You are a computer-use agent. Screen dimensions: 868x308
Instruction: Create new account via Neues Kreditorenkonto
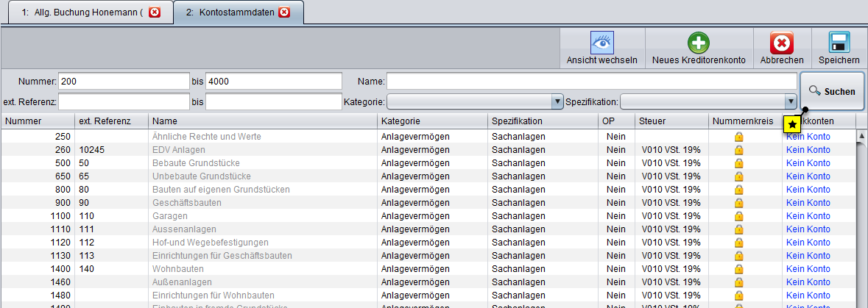[x=699, y=43]
